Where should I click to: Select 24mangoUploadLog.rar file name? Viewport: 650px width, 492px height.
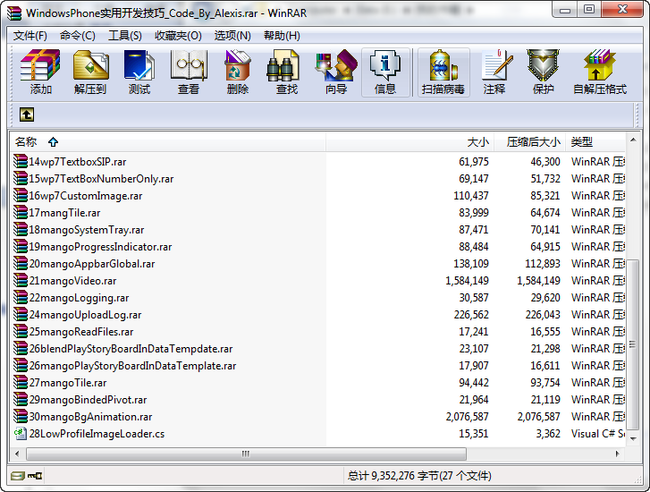tap(85, 315)
